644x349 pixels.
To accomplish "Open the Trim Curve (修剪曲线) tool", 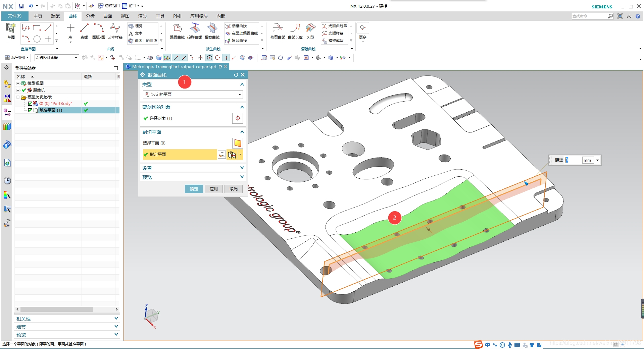I will coord(278,31).
